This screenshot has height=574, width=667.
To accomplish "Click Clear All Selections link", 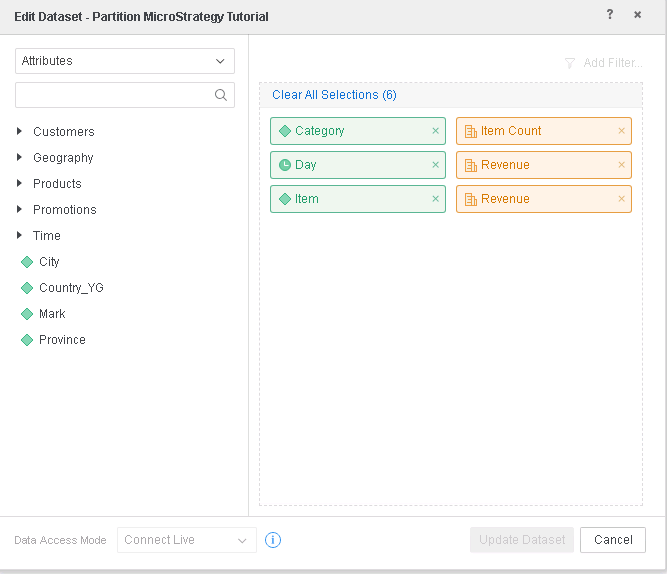I will click(x=334, y=95).
